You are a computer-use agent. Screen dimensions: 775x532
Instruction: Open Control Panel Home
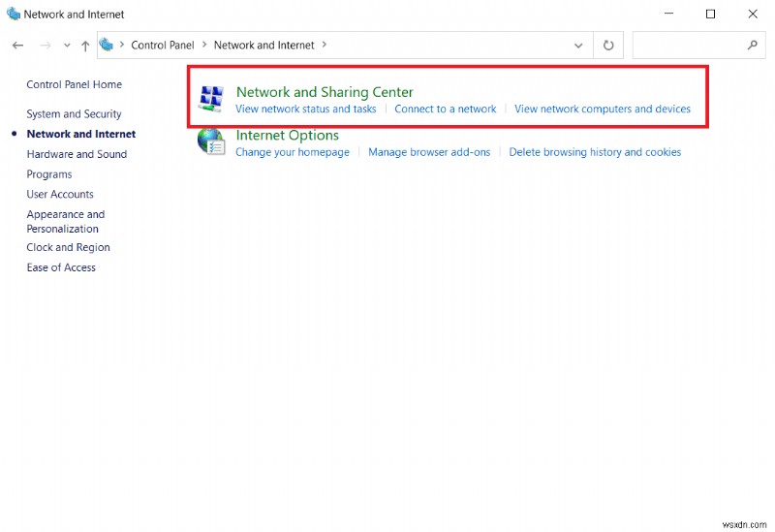click(x=75, y=84)
